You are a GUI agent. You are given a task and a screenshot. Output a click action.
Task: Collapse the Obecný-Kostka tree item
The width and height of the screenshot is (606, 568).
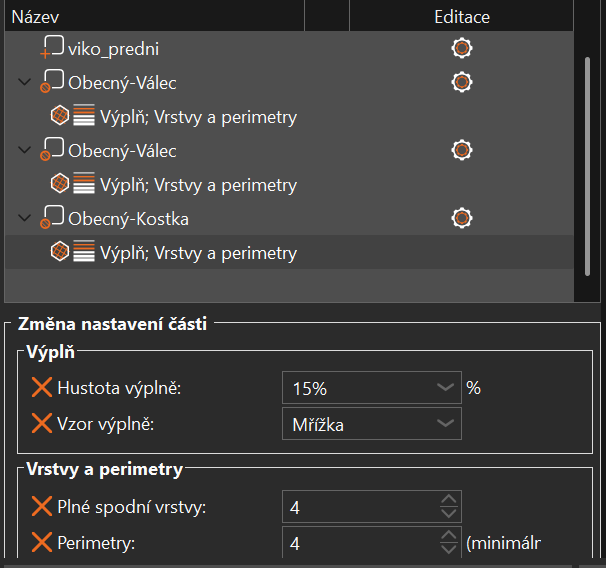point(25,217)
